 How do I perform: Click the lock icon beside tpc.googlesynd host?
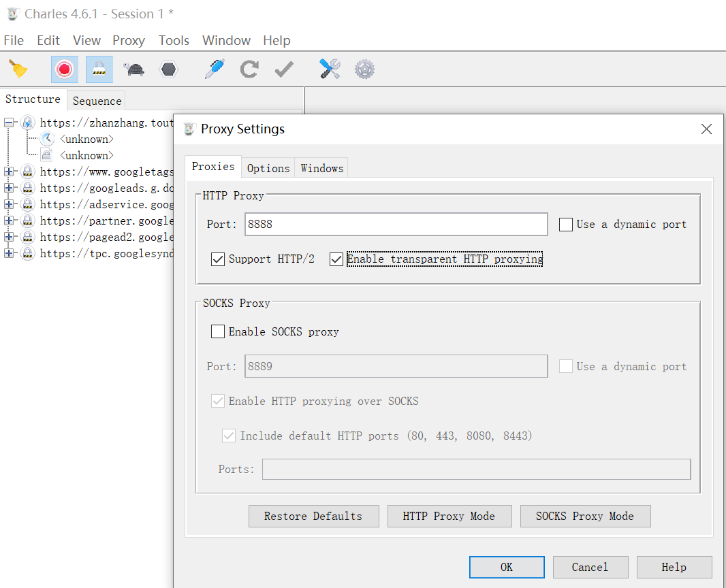(28, 253)
